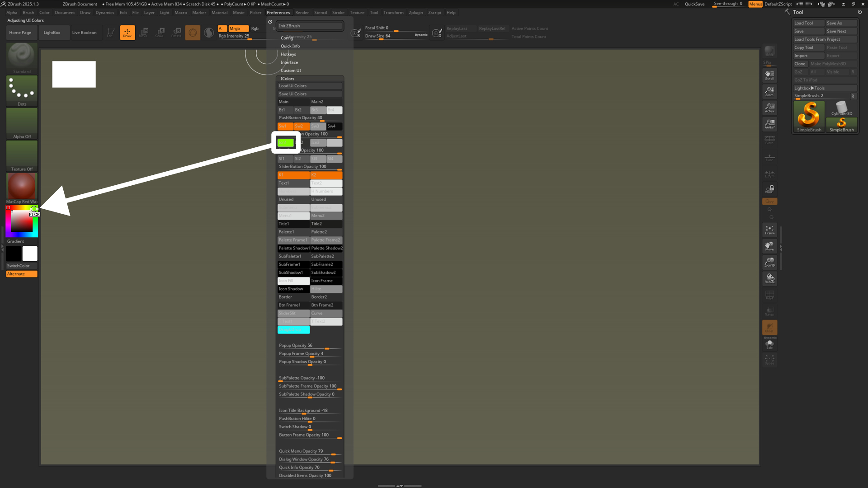Select the Draw mode icon

pyautogui.click(x=127, y=33)
